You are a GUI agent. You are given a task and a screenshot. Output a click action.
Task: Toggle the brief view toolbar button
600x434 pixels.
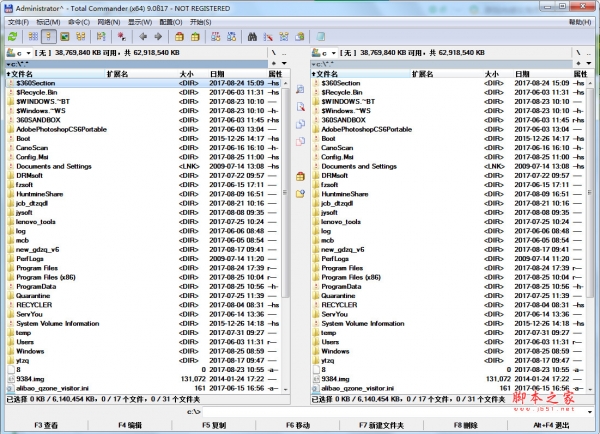33,36
